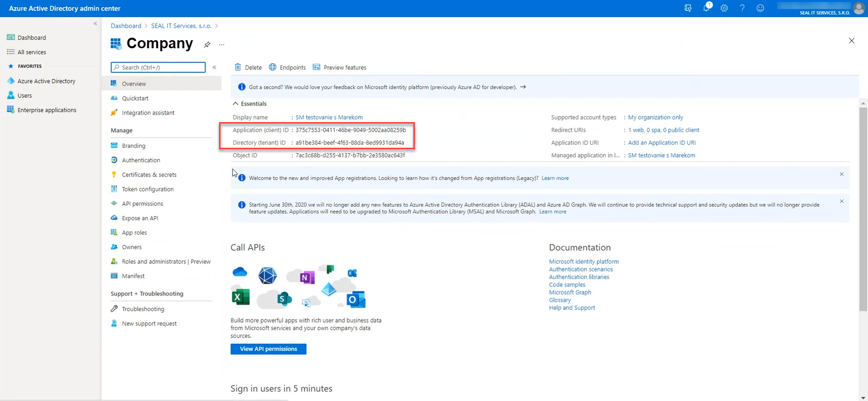Open the feedback smiley icon
This screenshot has width=868, height=401.
pyautogui.click(x=761, y=8)
